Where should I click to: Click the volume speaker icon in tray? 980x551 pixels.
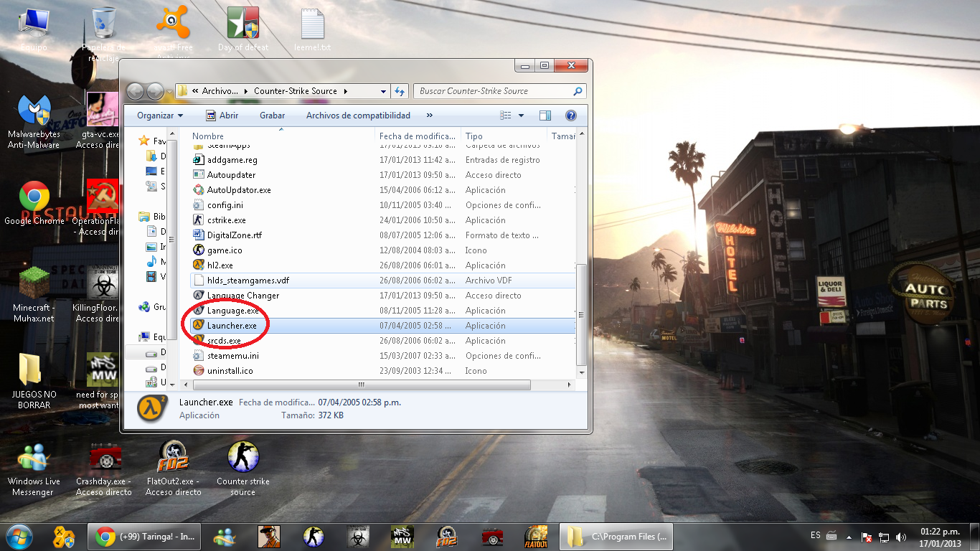[x=901, y=537]
